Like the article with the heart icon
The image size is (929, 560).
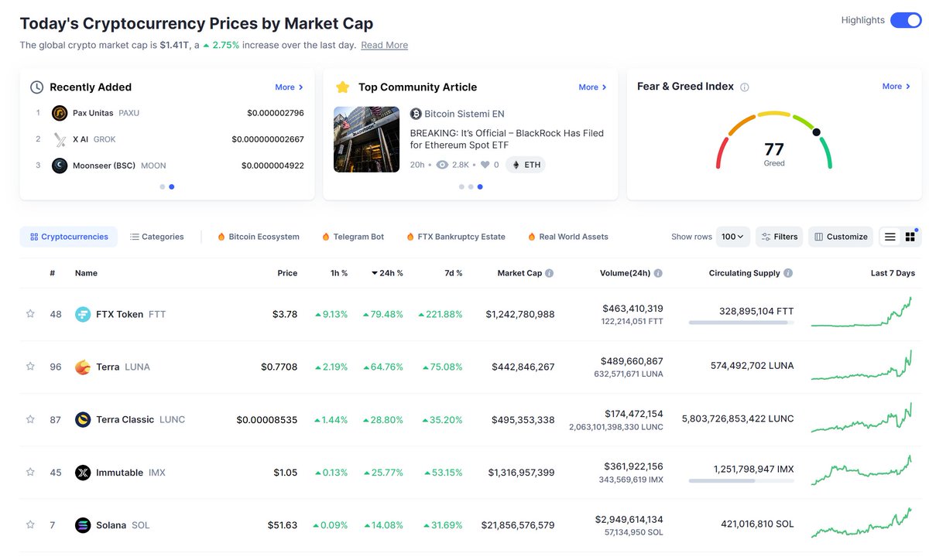(485, 165)
